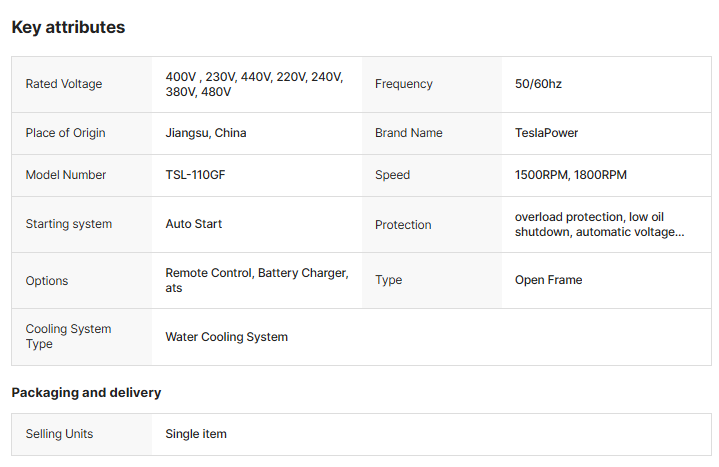The height and width of the screenshot is (467, 719).
Task: Select the TSL-110GF model value
Action: [x=195, y=175]
